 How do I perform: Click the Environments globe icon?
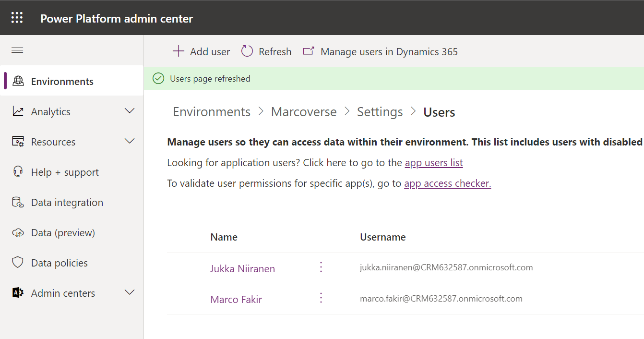18,81
